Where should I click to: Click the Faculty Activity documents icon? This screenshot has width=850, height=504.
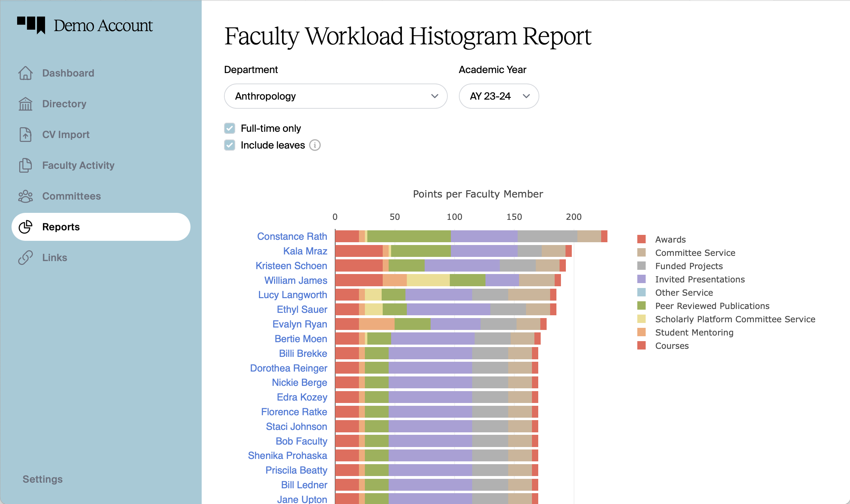(26, 165)
